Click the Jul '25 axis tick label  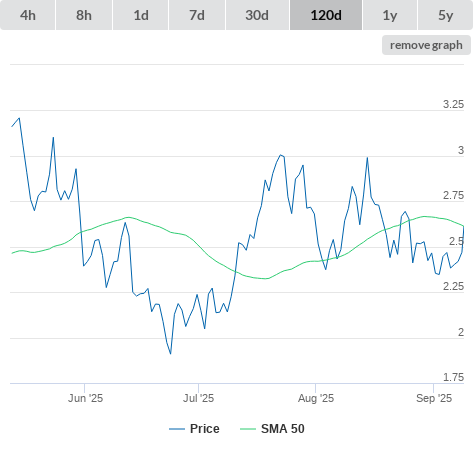coord(198,398)
